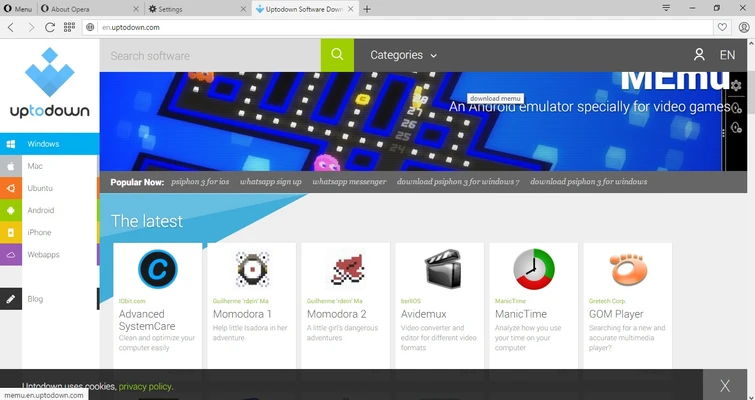Select Mac platform in sidebar
The width and height of the screenshot is (755, 400).
[50, 166]
